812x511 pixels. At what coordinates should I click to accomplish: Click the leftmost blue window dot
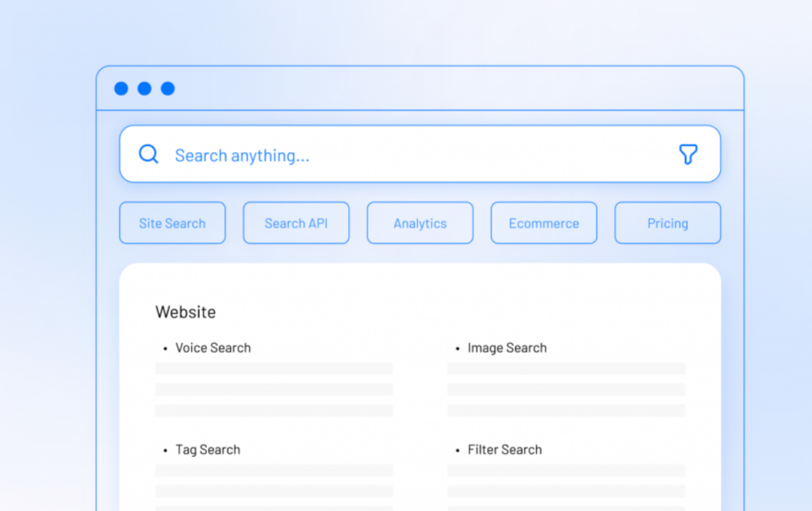[x=121, y=89]
